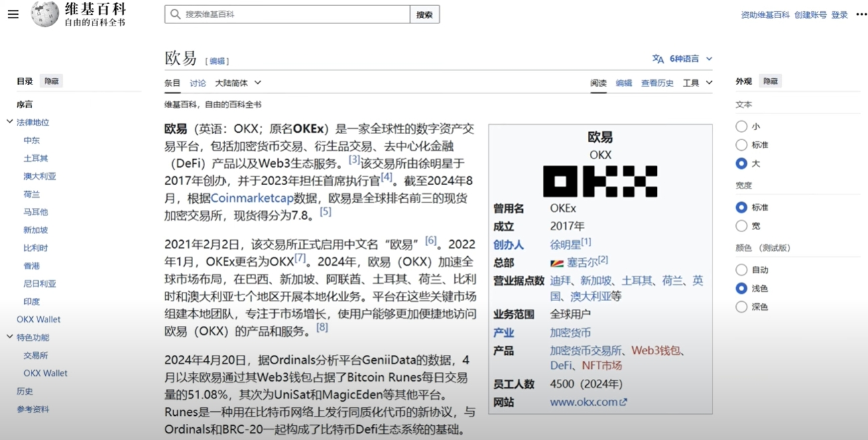The height and width of the screenshot is (440, 868).
Task: Enable the 深色 dark color mode
Action: tap(741, 307)
